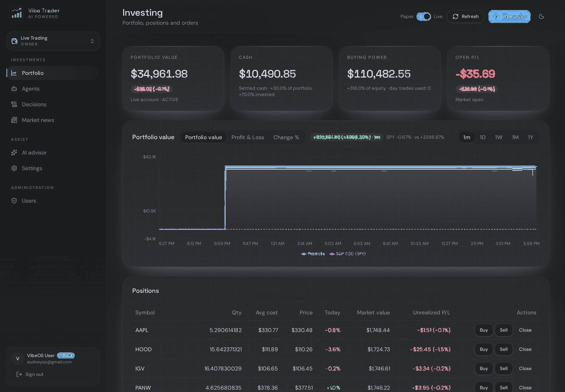
Task: Expand the Live Trading account selector
Action: point(53,41)
